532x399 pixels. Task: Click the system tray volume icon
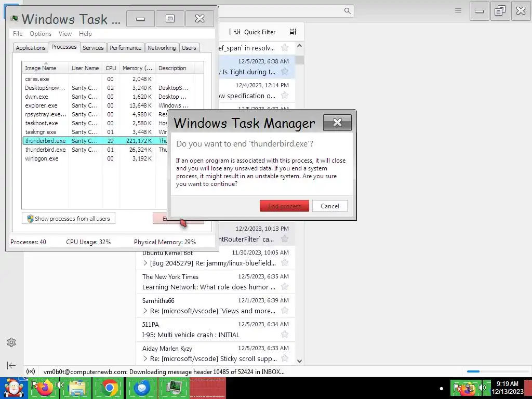point(483,388)
